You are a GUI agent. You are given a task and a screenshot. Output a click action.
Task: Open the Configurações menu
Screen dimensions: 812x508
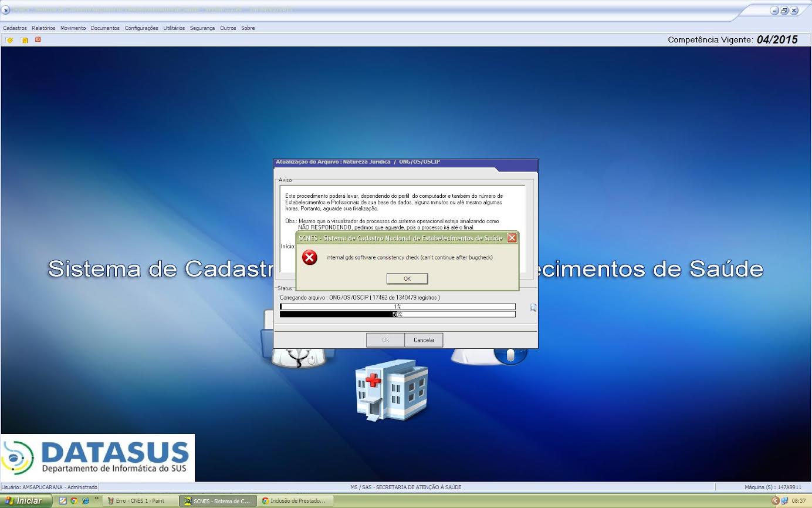pyautogui.click(x=141, y=28)
